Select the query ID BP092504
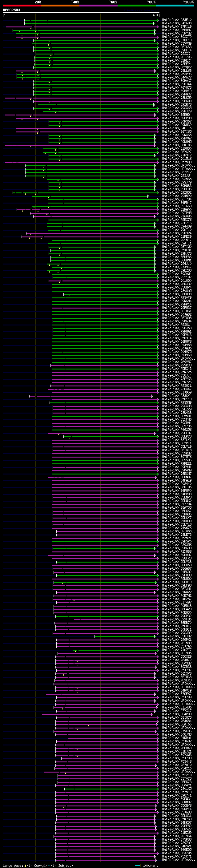This screenshot has height=868, width=197. click(x=11, y=10)
